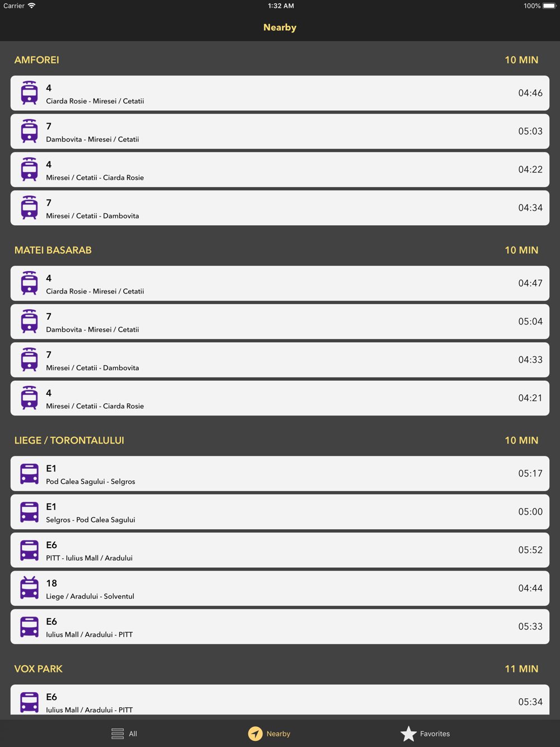Tap the Nearby location arrow icon
The height and width of the screenshot is (747, 560).
(x=255, y=734)
